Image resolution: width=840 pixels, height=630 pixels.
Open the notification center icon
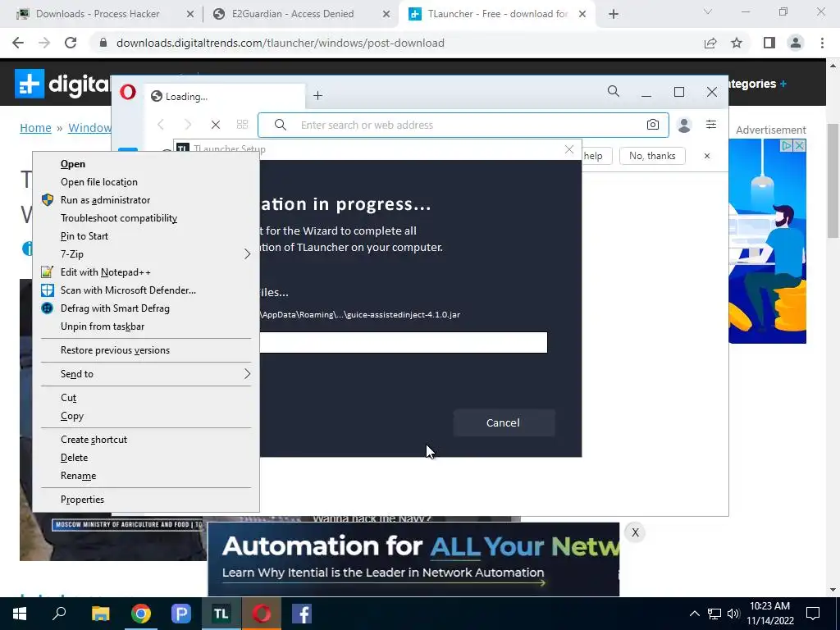813,614
